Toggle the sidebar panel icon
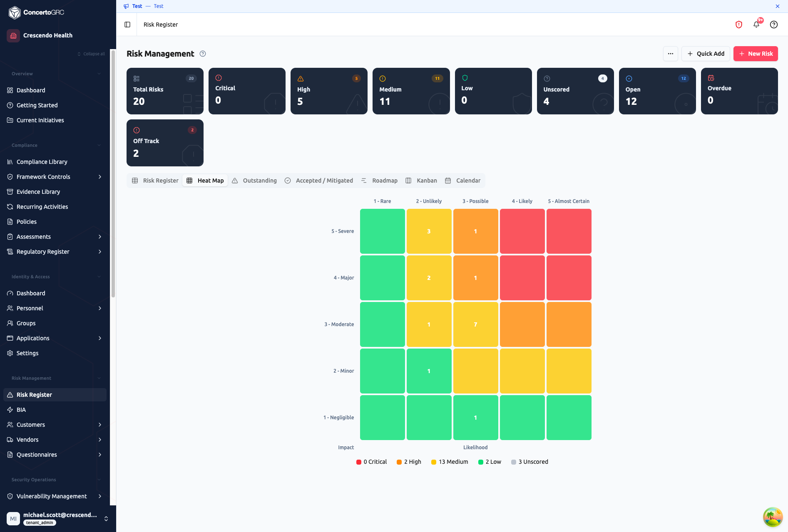The height and width of the screenshot is (532, 788). click(127, 25)
